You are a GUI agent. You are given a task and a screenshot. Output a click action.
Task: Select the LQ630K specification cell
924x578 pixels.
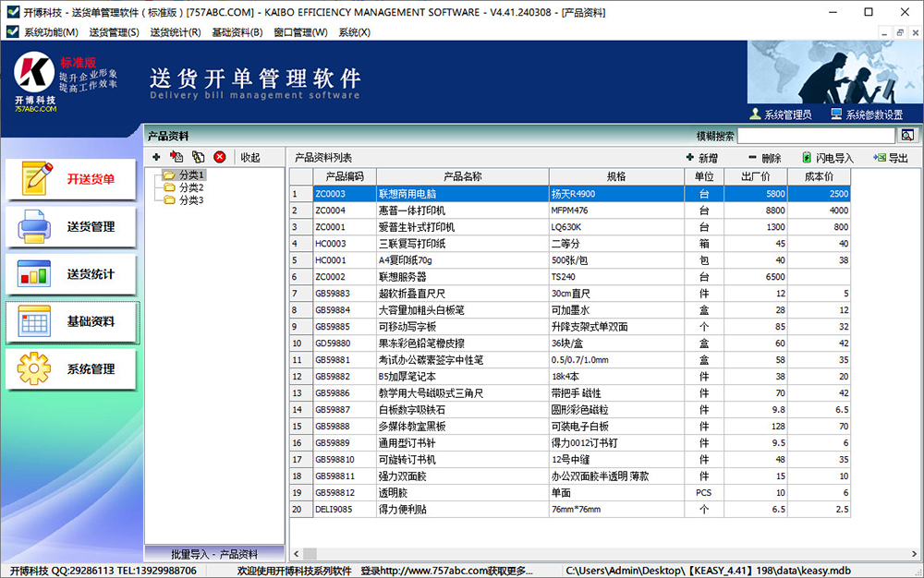pyautogui.click(x=616, y=226)
